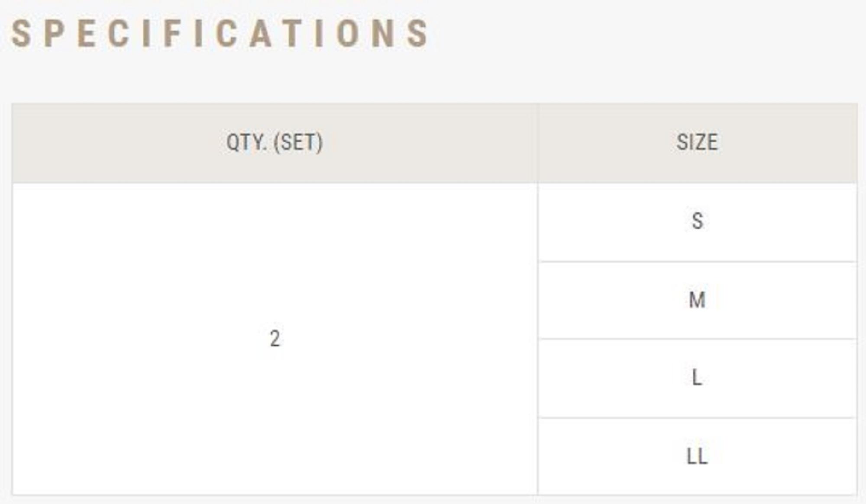Click the first letter of SPECIFICATIONS
Viewport: 866px width, 504px height.
pos(21,33)
